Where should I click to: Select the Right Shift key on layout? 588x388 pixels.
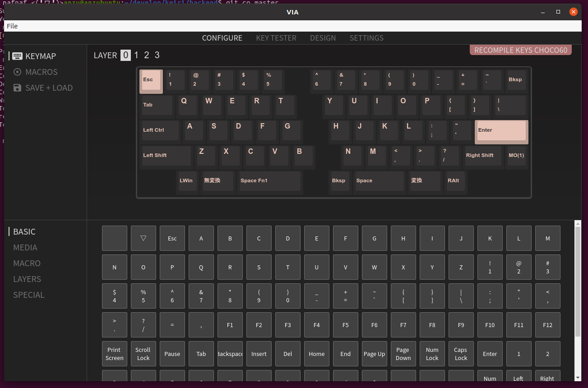coord(484,157)
